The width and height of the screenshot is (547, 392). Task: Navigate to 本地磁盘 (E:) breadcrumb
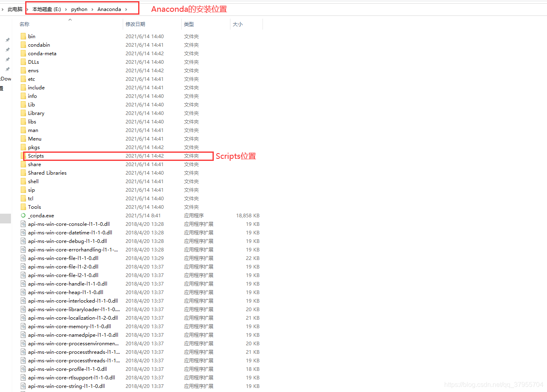pos(46,9)
